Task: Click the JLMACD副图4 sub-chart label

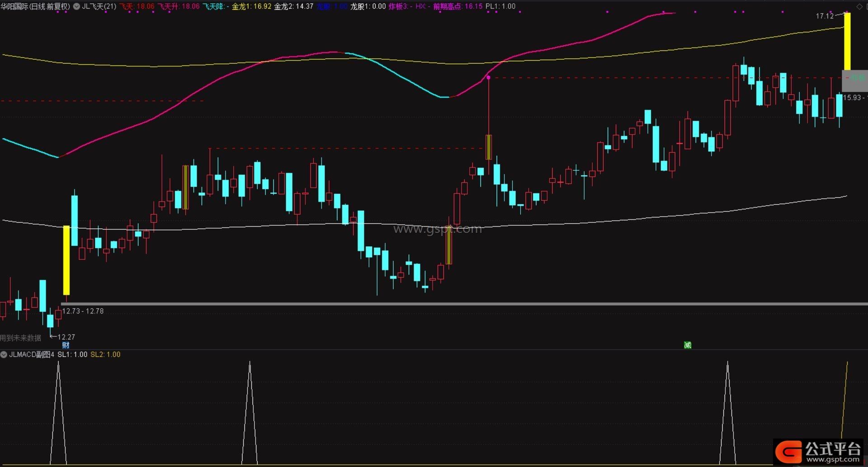Action: click(32, 354)
